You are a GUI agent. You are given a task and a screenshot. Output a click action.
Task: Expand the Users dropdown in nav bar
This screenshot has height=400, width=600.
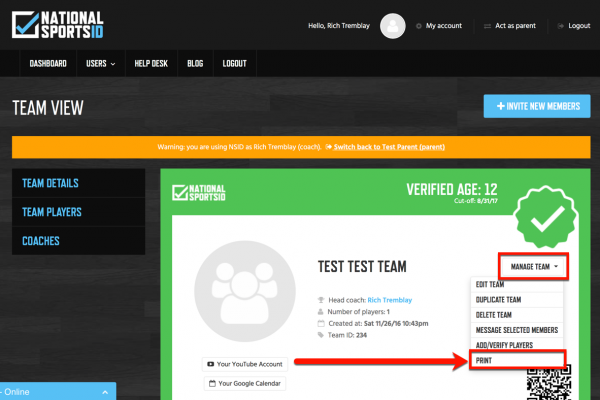(x=101, y=64)
